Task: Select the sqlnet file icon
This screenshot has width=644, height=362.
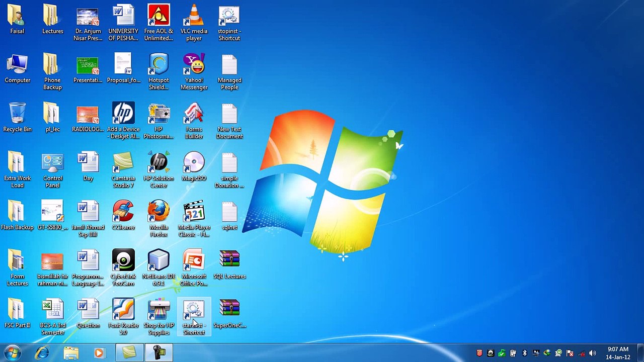Action: click(229, 216)
